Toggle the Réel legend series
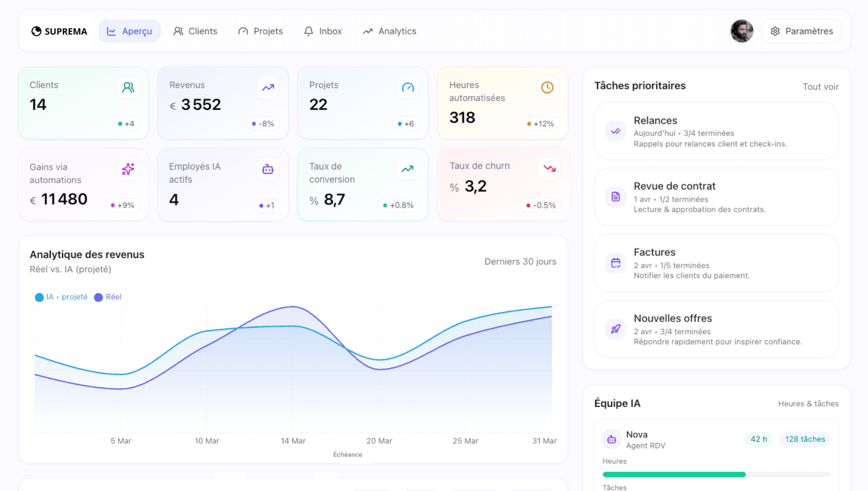868x491 pixels. (x=108, y=297)
